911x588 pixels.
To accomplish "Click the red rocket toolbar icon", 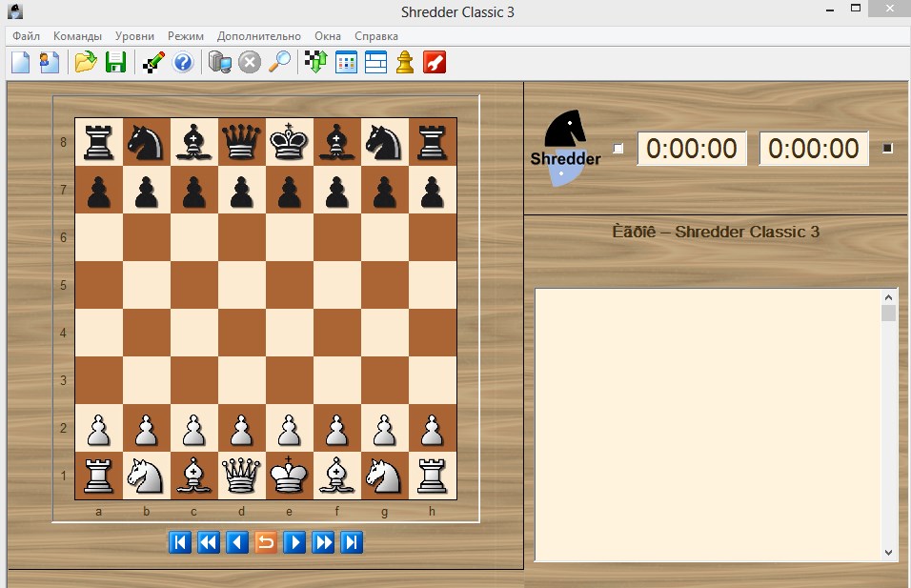I will [x=435, y=62].
